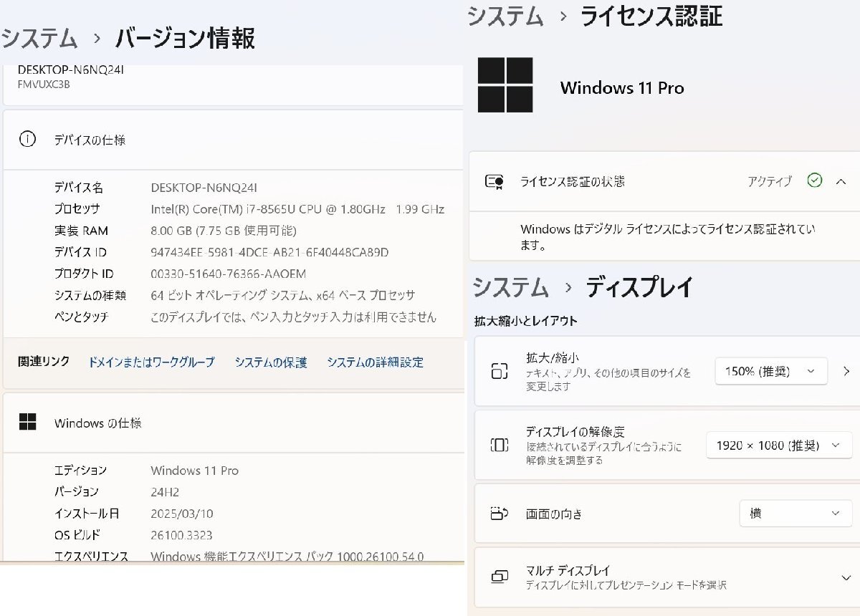Click the 拡大縮小とレイアウト heading
Viewport: 860px width, 616px height.
coord(525,321)
